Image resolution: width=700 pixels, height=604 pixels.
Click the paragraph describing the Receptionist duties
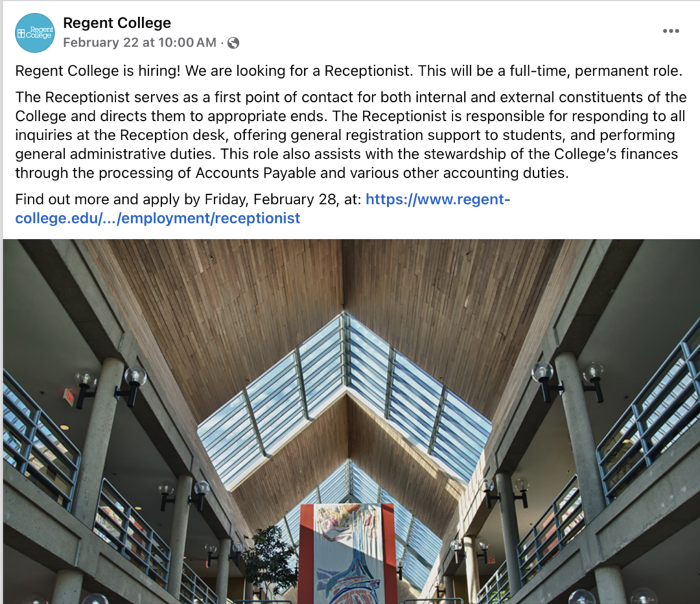[x=351, y=135]
